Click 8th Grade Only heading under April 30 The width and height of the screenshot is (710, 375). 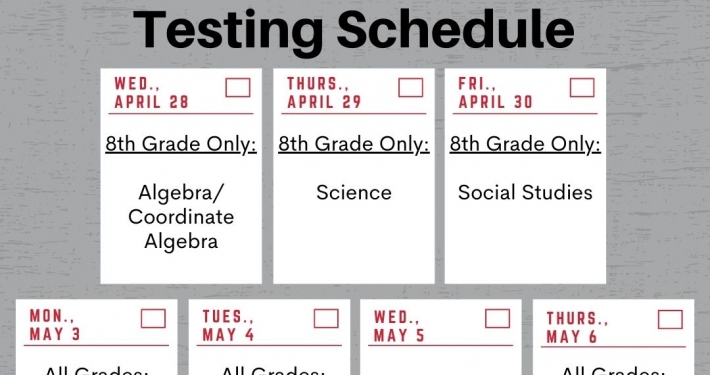[x=525, y=144]
